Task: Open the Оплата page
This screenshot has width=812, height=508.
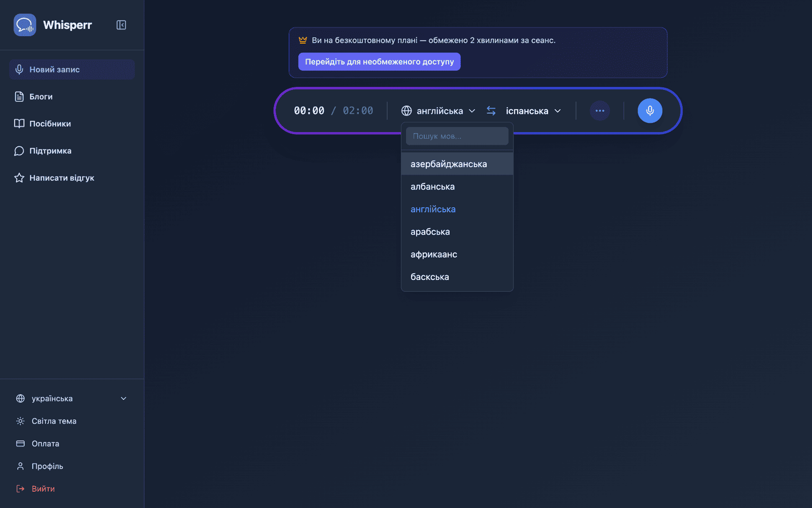Action: click(x=72, y=443)
